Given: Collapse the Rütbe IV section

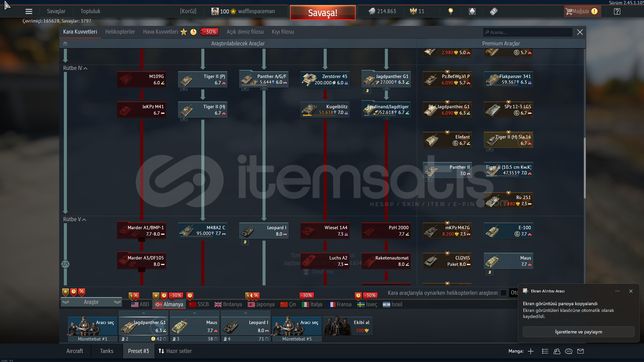Looking at the screenshot, I should tap(85, 68).
